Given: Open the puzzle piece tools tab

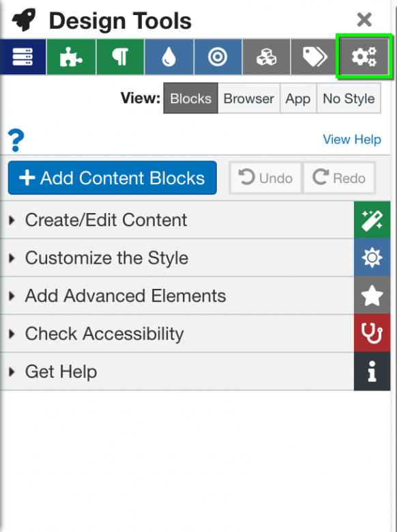Looking at the screenshot, I should (x=71, y=57).
